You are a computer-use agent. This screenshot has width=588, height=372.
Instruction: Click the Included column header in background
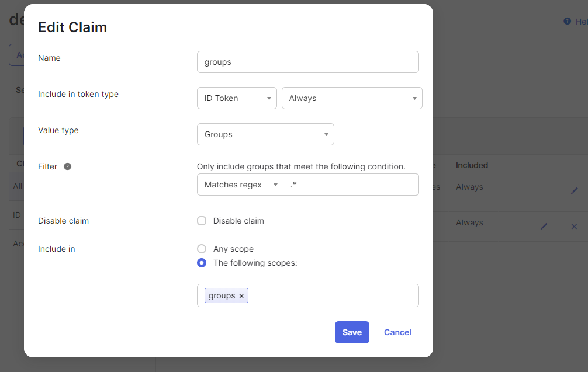coord(472,166)
